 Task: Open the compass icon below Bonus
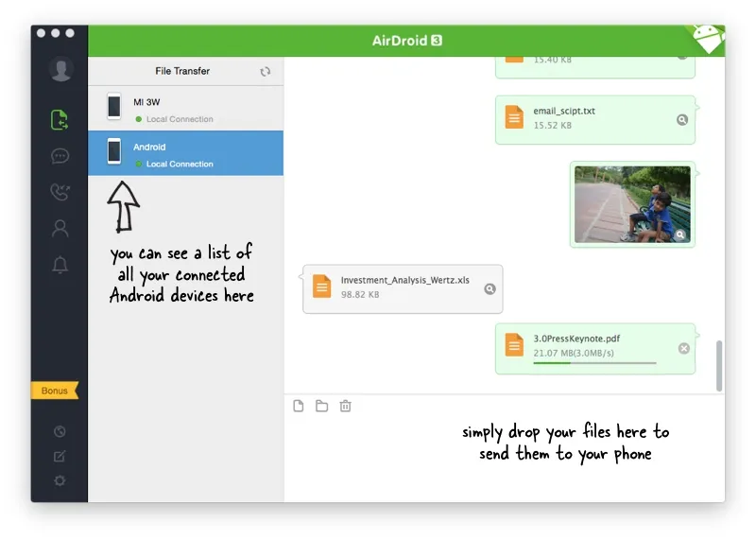pyautogui.click(x=60, y=431)
